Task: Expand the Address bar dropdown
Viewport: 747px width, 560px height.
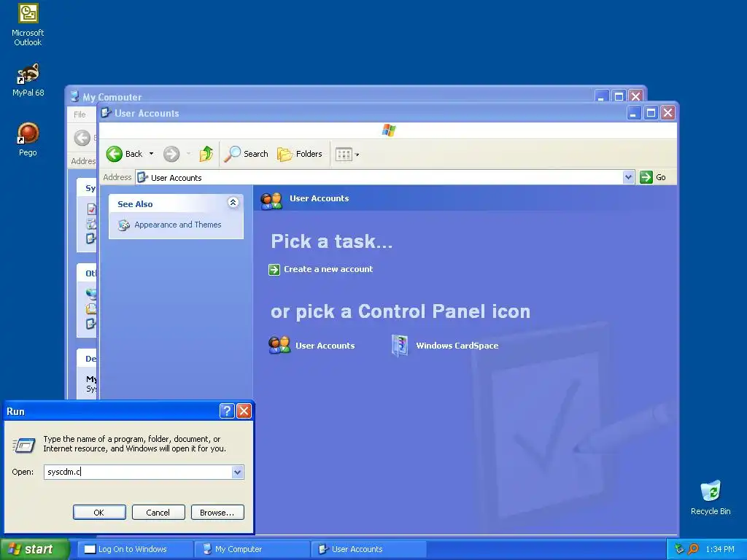Action: point(628,177)
